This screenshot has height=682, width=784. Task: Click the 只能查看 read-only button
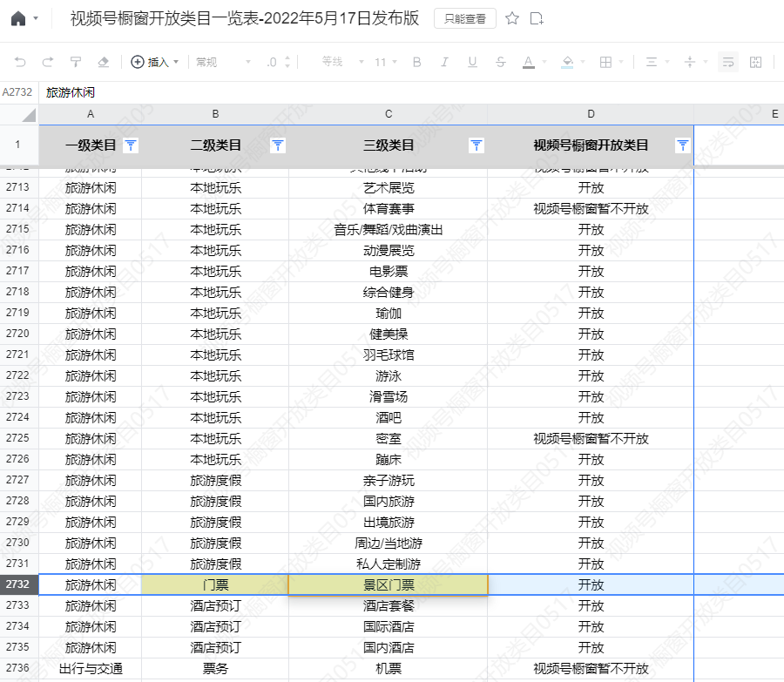pos(465,18)
